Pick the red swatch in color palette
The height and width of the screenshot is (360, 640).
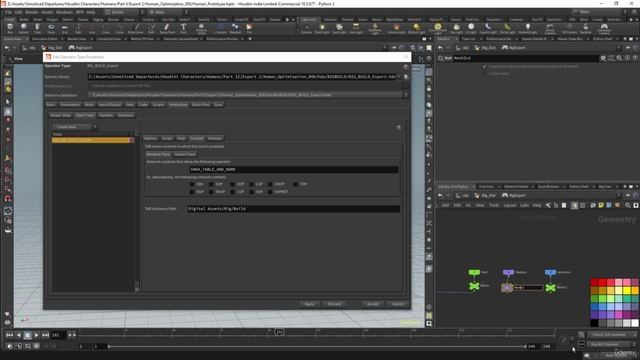(595, 282)
